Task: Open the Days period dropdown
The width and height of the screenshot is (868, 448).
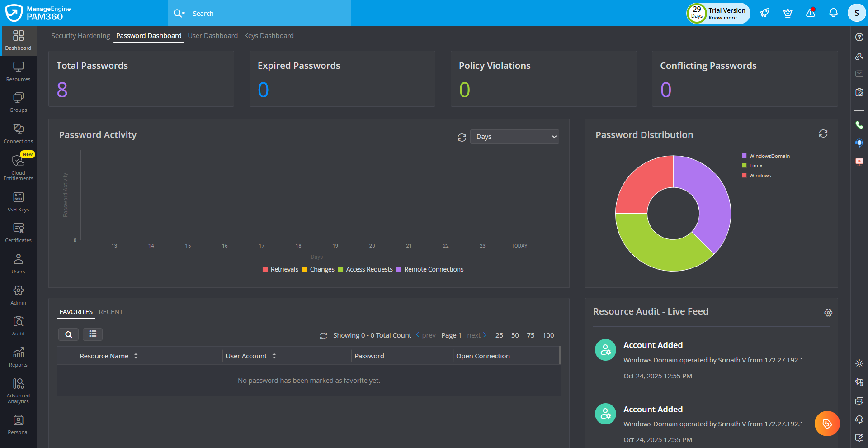Action: click(x=514, y=137)
